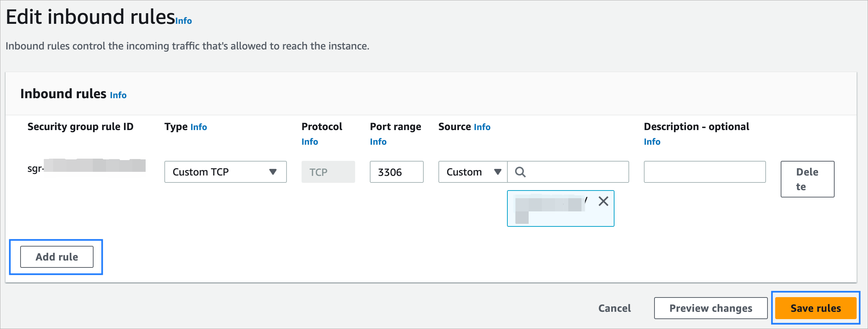
Task: Click Add rule button
Action: pyautogui.click(x=57, y=257)
